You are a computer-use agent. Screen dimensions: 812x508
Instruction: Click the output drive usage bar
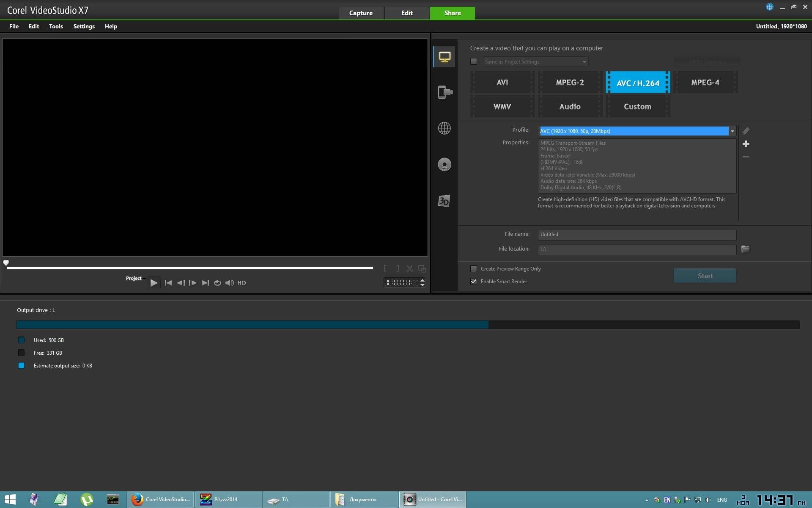click(408, 325)
